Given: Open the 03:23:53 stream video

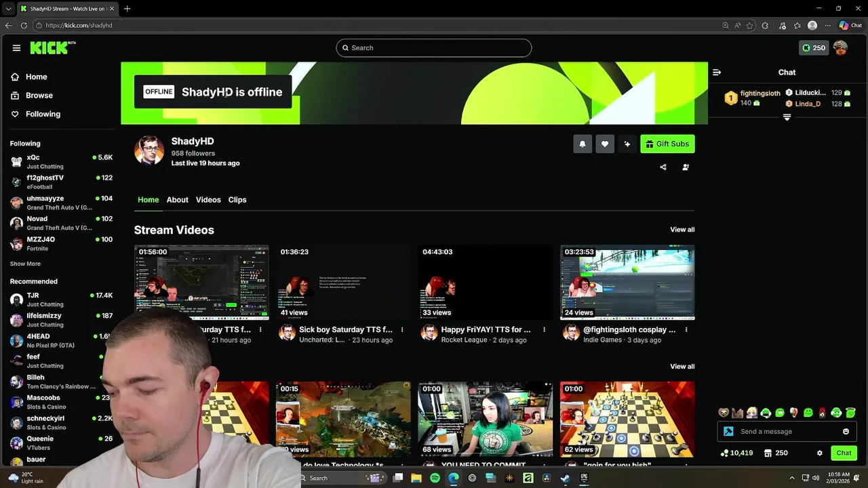Looking at the screenshot, I should tap(627, 282).
